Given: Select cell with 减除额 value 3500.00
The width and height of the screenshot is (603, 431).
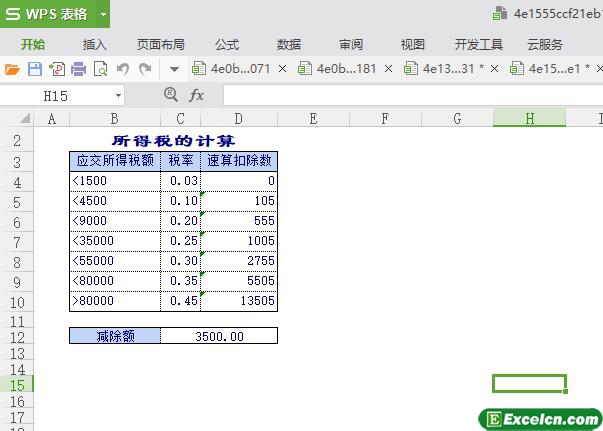Looking at the screenshot, I should (x=218, y=336).
